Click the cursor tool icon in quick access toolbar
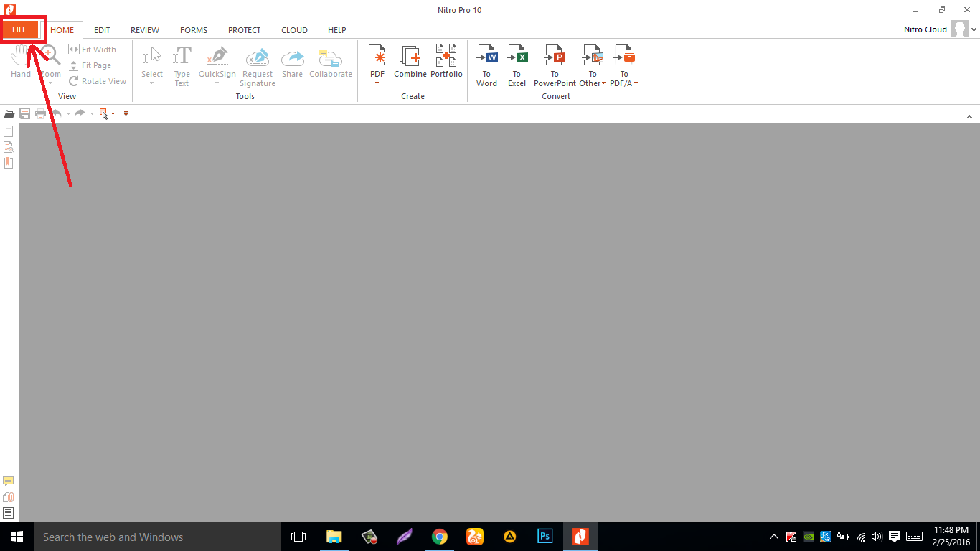 click(x=105, y=113)
